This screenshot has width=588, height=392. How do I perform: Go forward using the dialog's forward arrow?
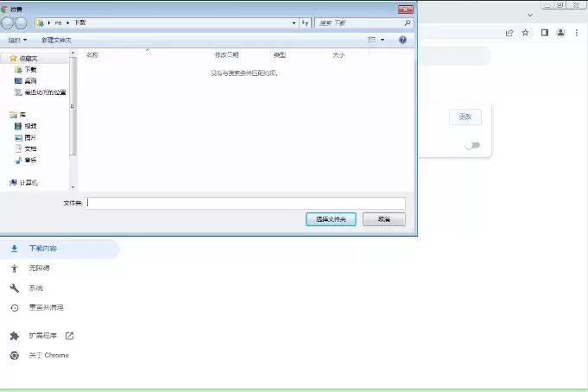point(21,23)
